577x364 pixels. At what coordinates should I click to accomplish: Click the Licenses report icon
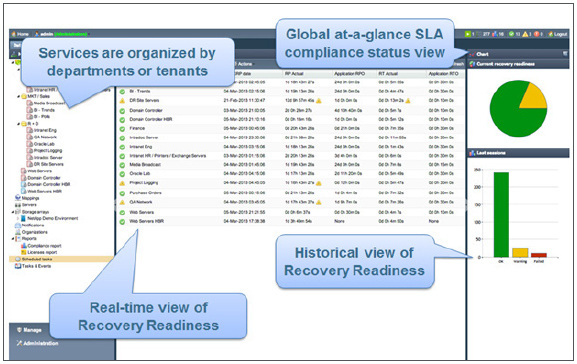click(x=24, y=252)
